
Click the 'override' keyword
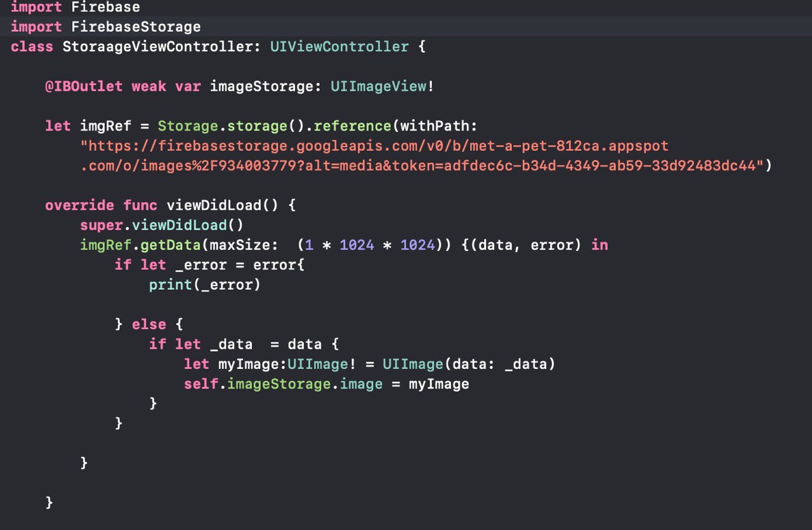point(79,205)
